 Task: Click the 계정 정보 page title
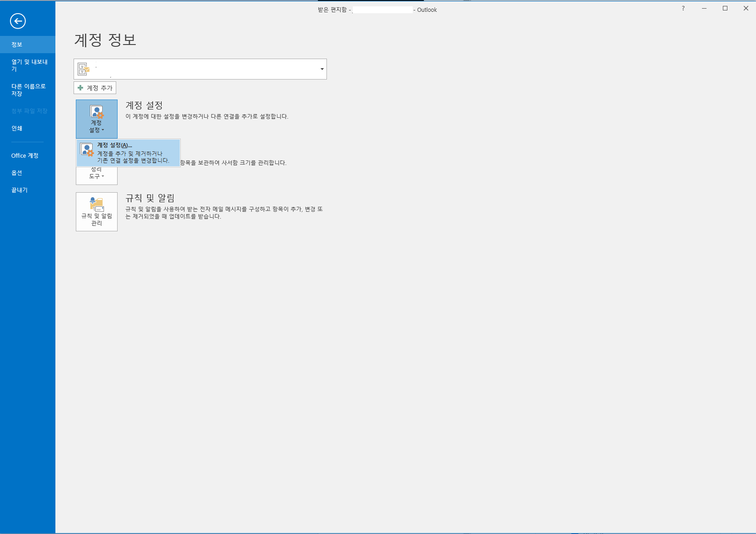coord(105,40)
